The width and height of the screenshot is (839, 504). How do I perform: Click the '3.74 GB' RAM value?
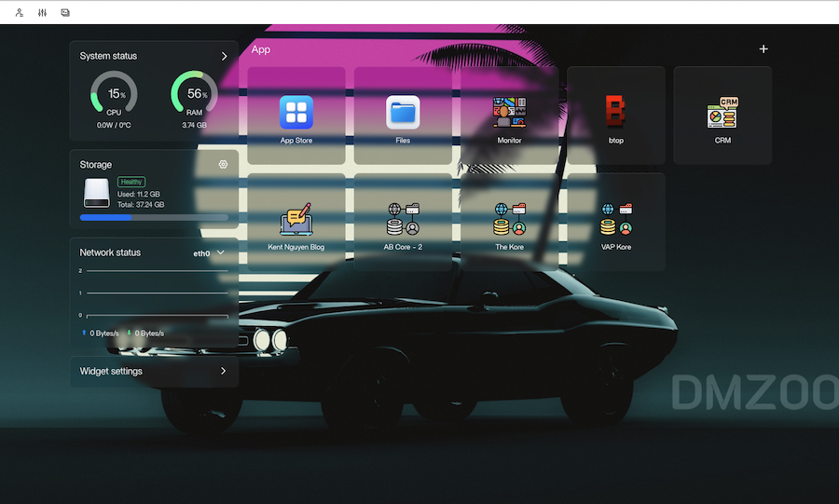click(x=194, y=125)
